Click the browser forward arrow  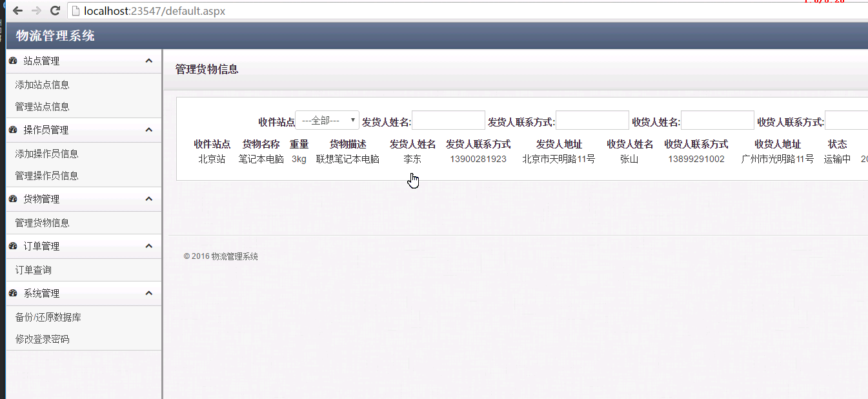[x=36, y=11]
